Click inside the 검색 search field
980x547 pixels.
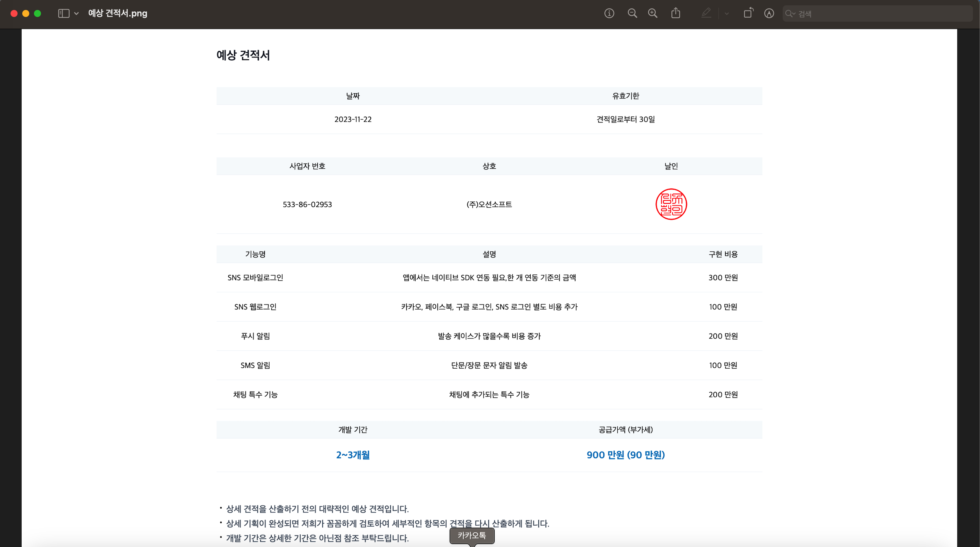tap(856, 14)
